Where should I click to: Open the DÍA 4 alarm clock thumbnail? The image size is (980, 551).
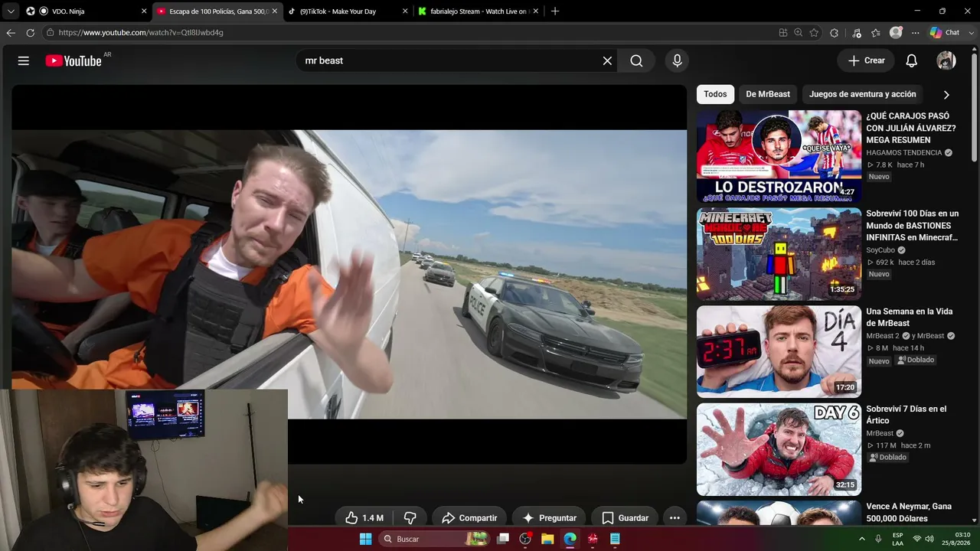coord(779,351)
